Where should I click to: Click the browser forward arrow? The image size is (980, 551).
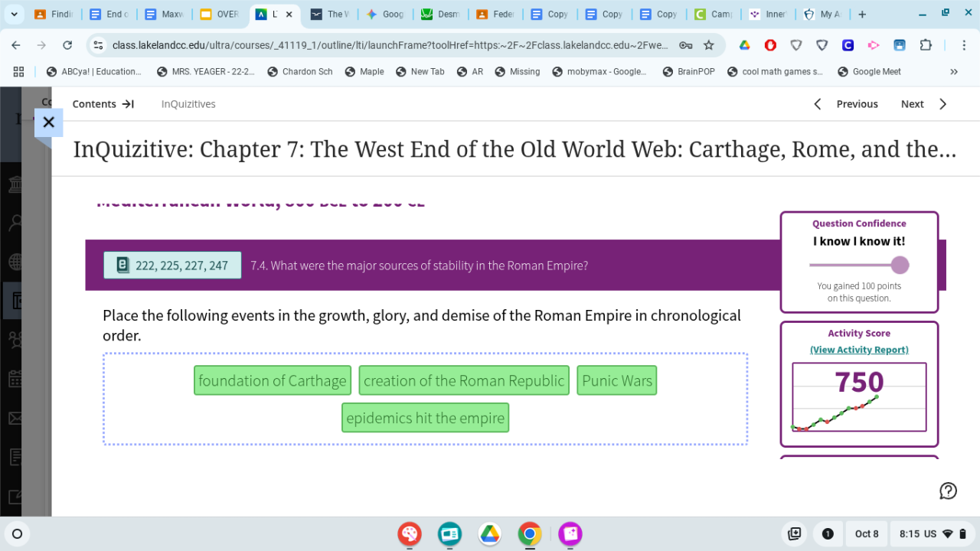coord(41,45)
